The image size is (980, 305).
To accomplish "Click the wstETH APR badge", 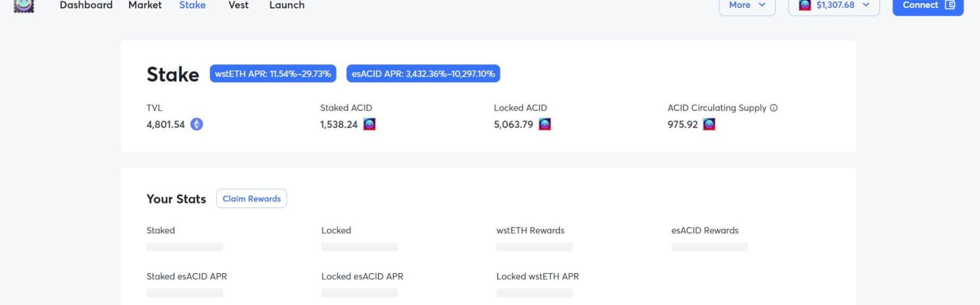I will (273, 74).
